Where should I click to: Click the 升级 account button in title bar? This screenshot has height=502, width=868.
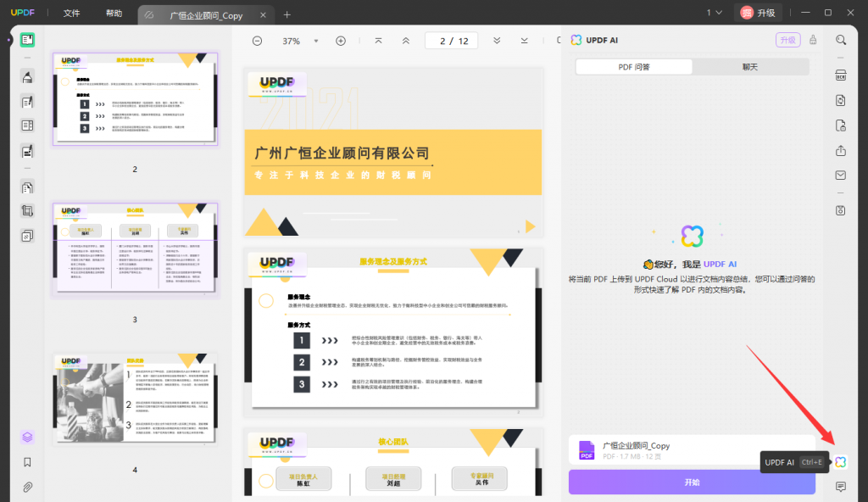(x=757, y=12)
